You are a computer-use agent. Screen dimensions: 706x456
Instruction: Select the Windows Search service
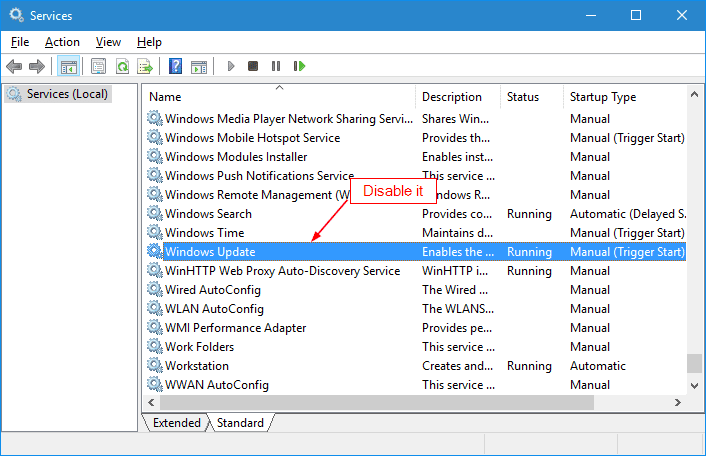(416, 214)
